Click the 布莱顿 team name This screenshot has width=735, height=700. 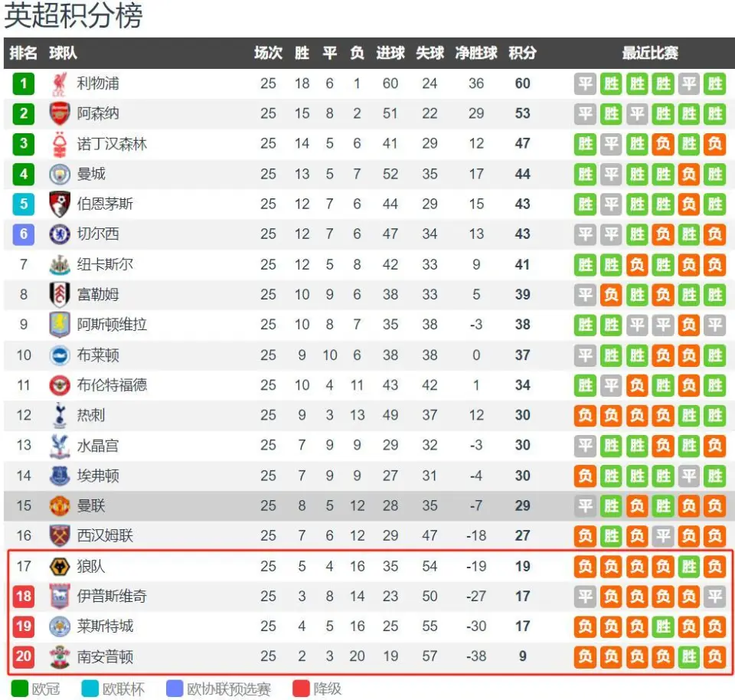pos(98,355)
